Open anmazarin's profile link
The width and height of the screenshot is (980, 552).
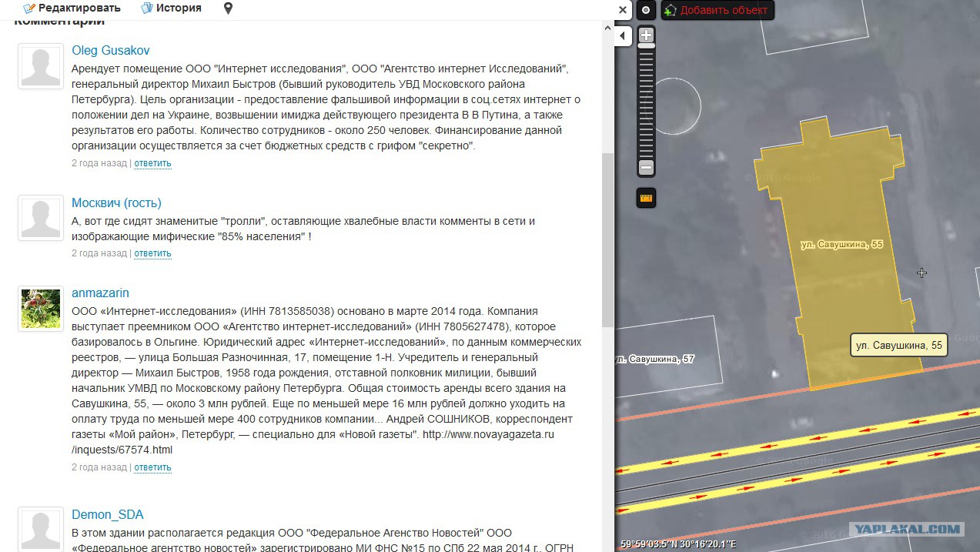click(100, 293)
